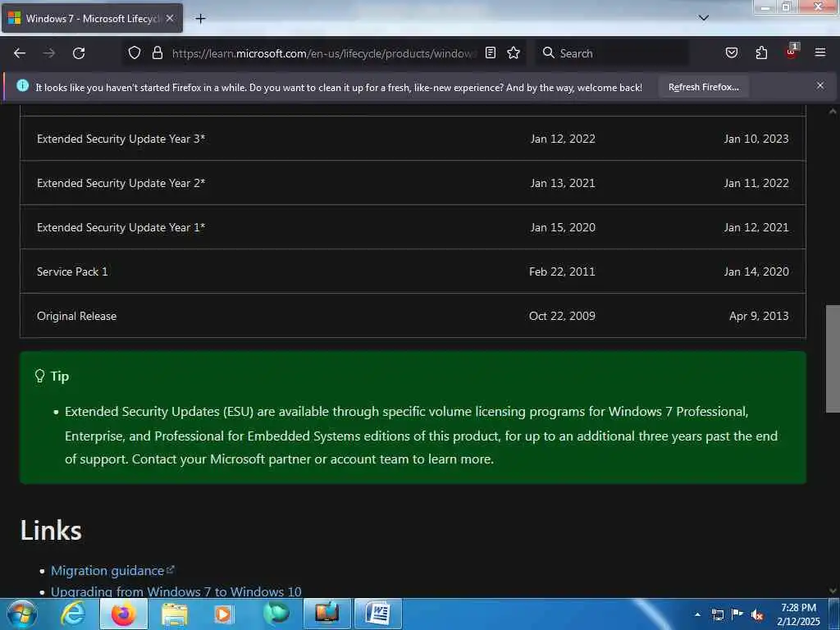The width and height of the screenshot is (840, 630).
Task: Click the blue info icon in notification bar
Action: pos(22,85)
